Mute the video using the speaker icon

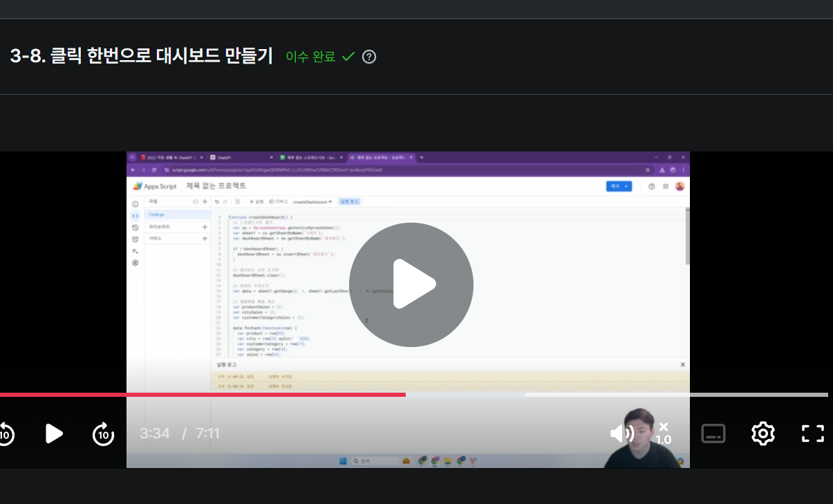[622, 433]
